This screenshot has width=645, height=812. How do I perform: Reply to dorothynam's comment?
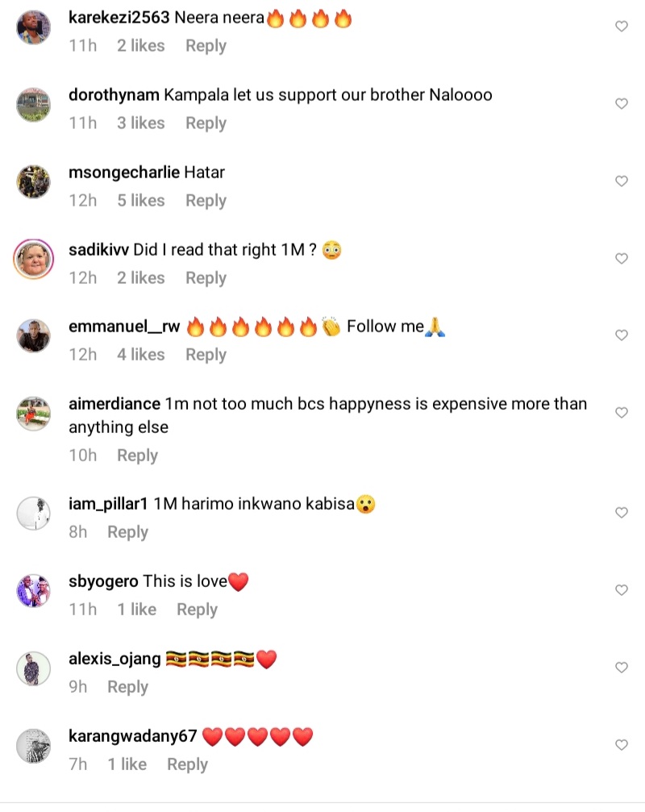click(x=206, y=123)
